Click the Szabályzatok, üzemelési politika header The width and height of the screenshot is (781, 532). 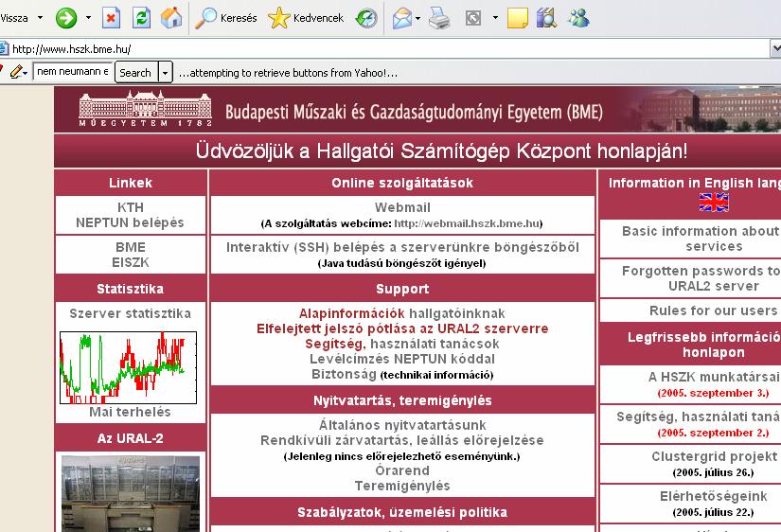coord(402,512)
